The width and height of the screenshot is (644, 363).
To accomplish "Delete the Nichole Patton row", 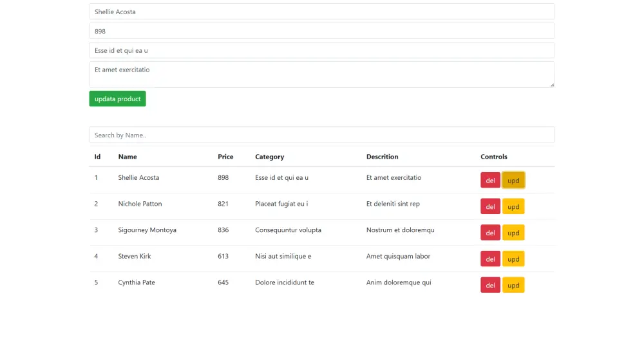I will click(490, 206).
